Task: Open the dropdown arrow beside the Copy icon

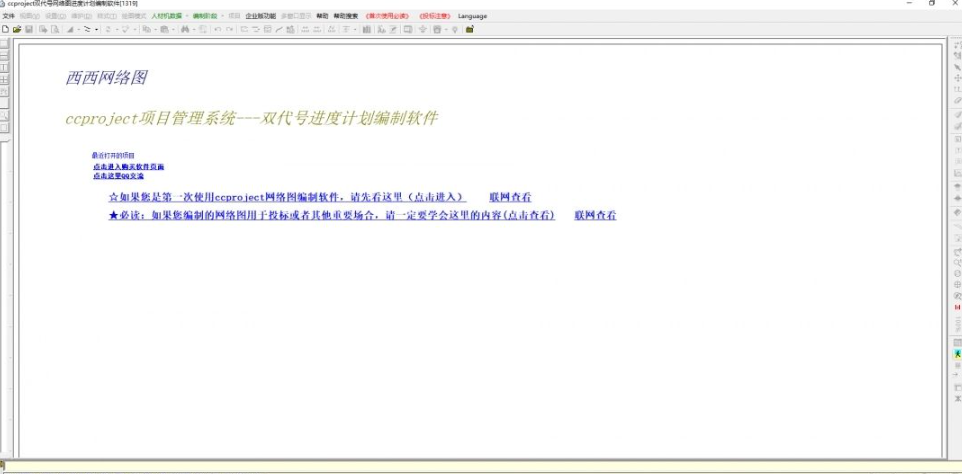Action: pyautogui.click(x=155, y=29)
